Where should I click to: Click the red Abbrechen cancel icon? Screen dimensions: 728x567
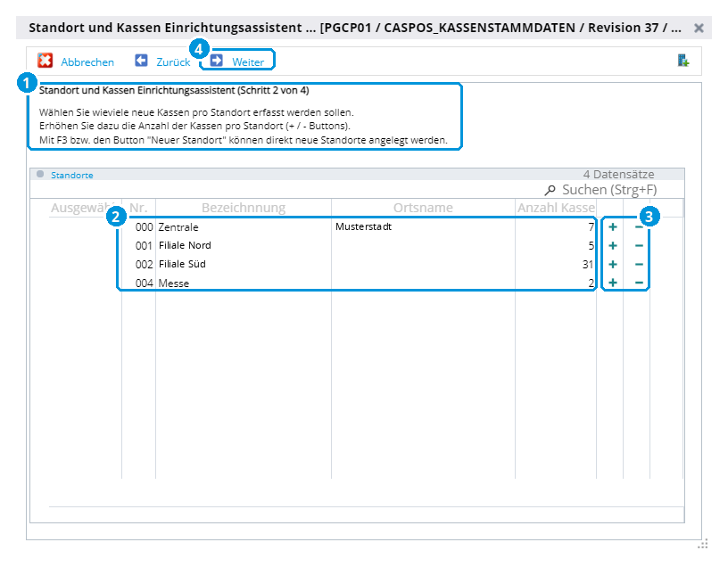coord(45,61)
